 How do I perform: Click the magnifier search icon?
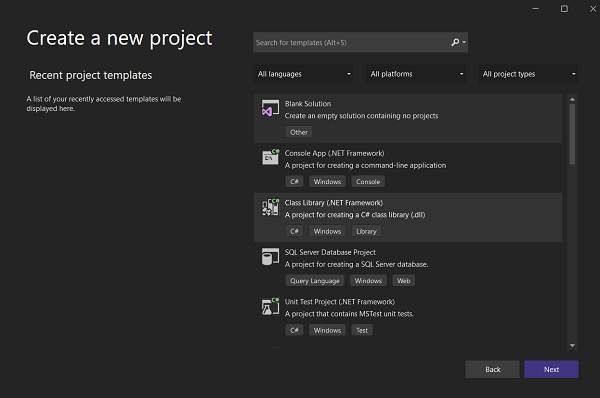455,42
